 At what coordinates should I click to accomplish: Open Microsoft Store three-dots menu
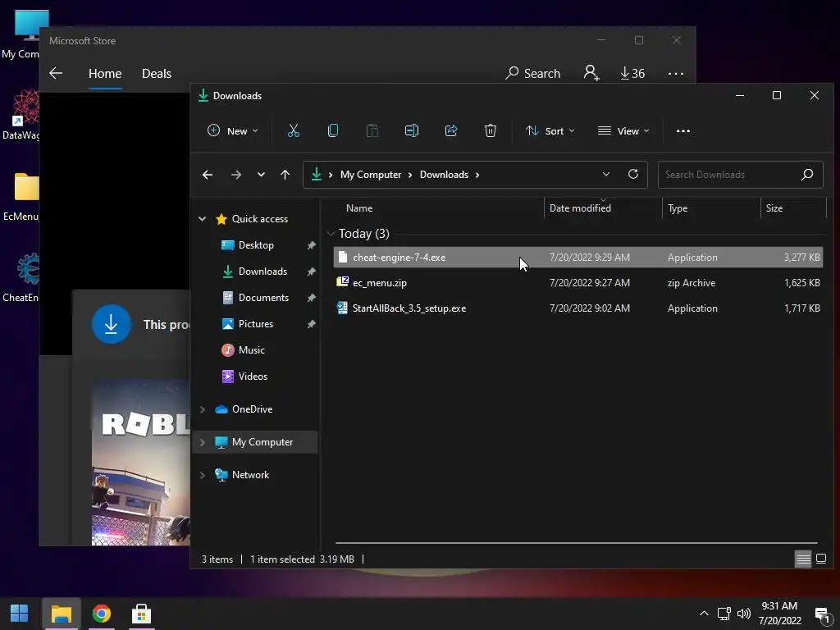click(x=676, y=73)
